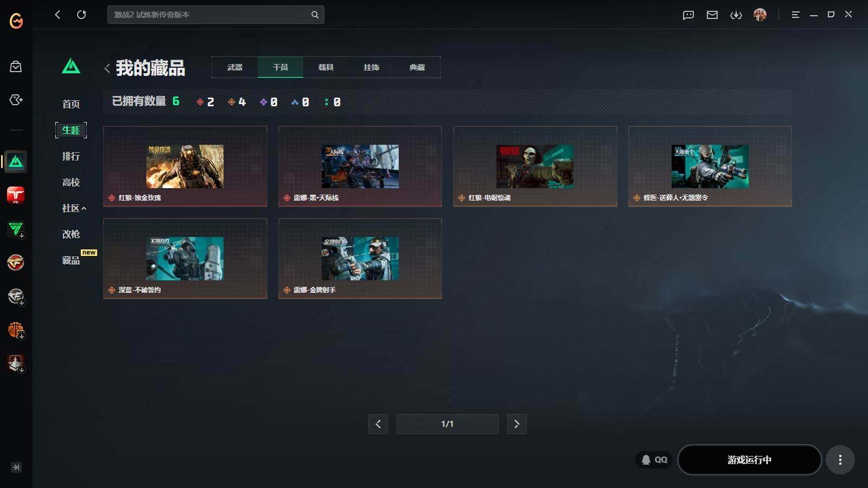Open the 露娜-金牌射手 operator card
The image size is (868, 488).
(x=360, y=259)
